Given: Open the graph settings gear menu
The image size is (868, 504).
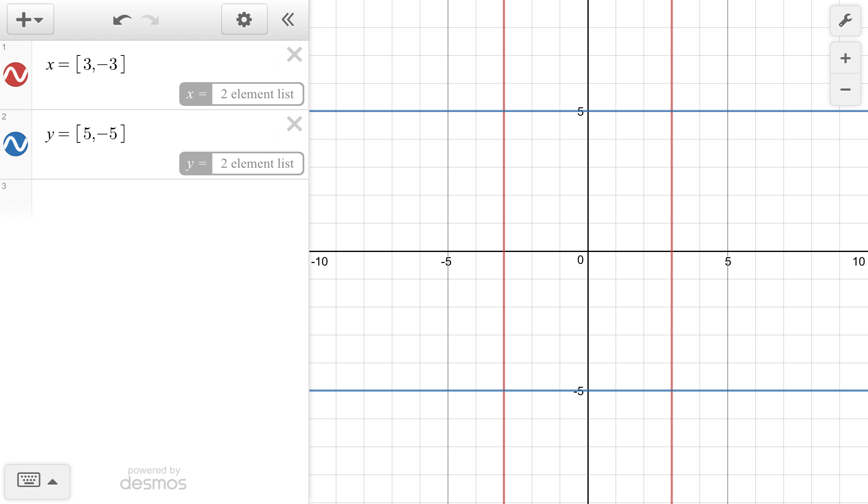Looking at the screenshot, I should tap(244, 19).
